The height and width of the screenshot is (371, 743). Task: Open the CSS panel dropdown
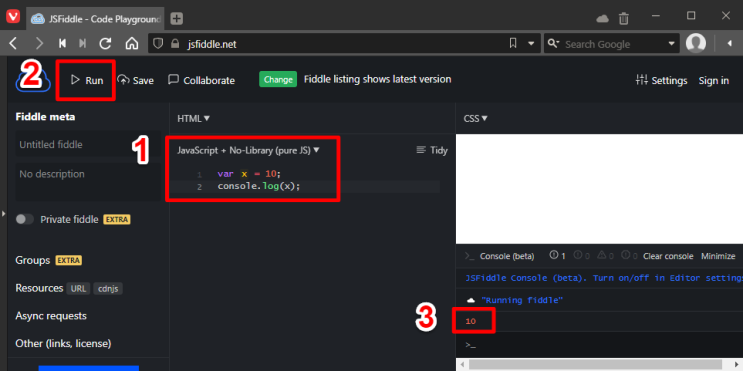pyautogui.click(x=475, y=118)
